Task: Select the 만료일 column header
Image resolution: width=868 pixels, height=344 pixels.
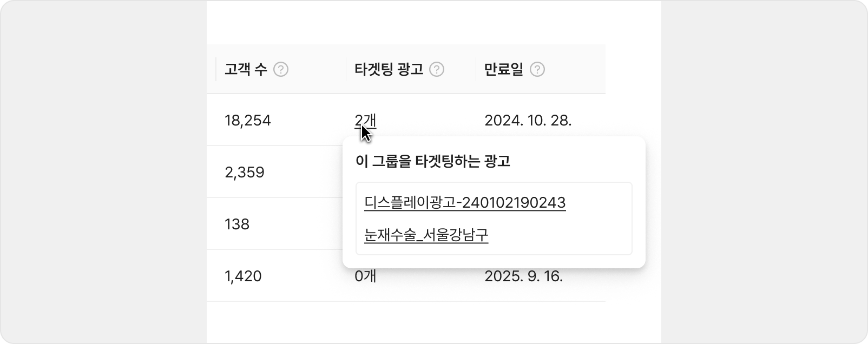Action: click(x=504, y=70)
